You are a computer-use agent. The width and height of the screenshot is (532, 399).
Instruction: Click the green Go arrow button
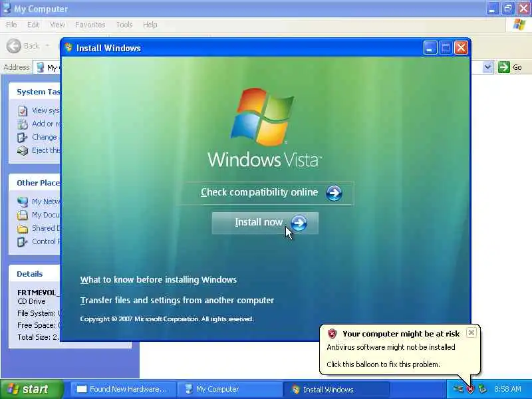coord(504,67)
